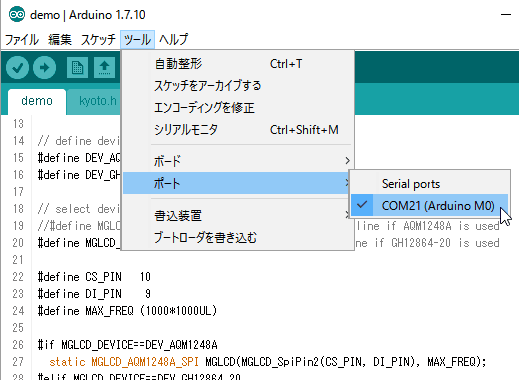Image resolution: width=519 pixels, height=380 pixels.
Task: Click the Upload arrow toolbar icon
Action: tap(44, 68)
